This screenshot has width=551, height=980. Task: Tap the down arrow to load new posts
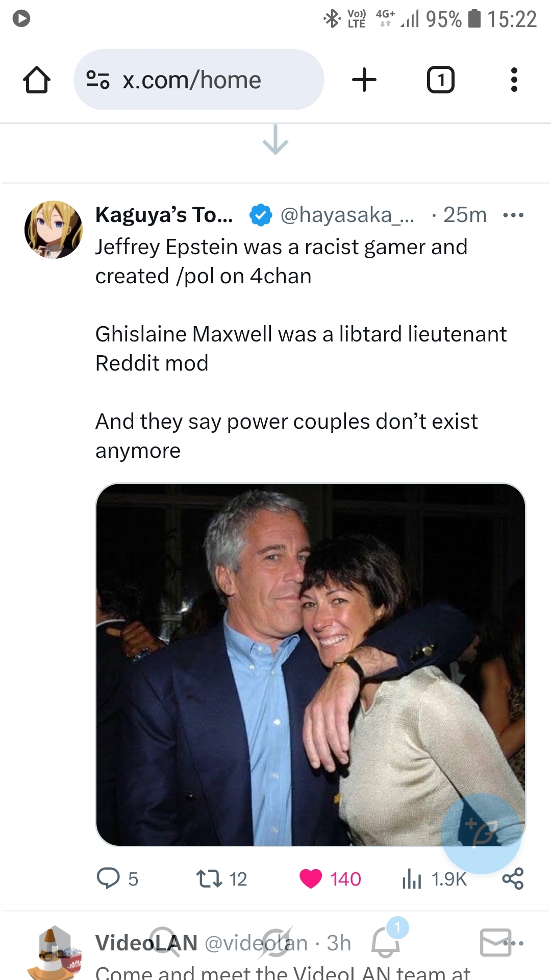coord(275,140)
